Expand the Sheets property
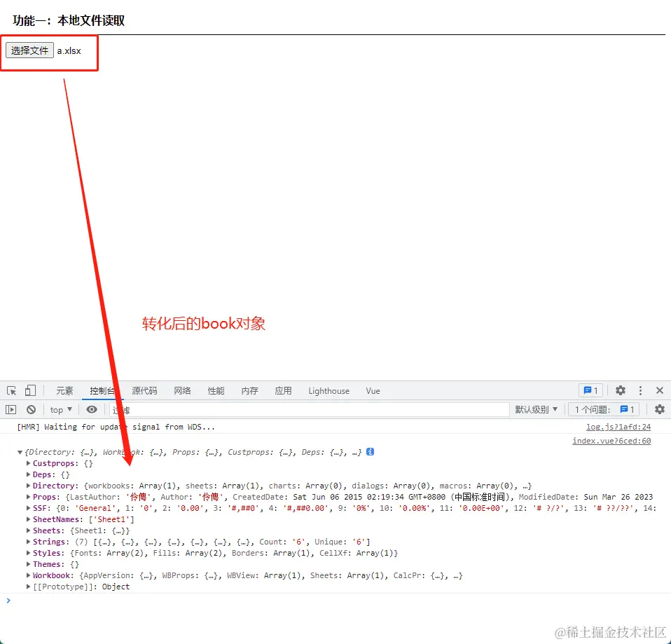Viewport: 671px width, 644px height. pos(28,530)
